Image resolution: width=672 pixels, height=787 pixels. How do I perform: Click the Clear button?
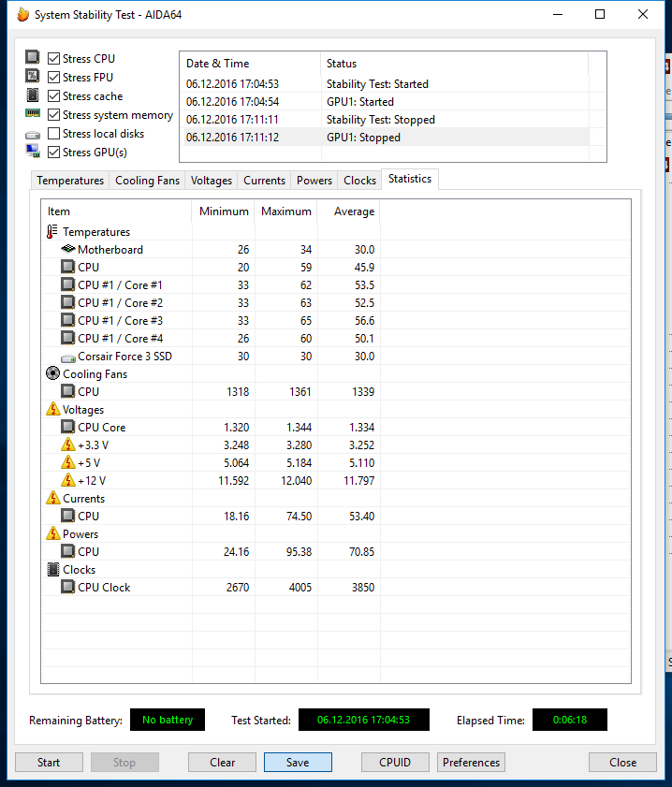tap(222, 762)
